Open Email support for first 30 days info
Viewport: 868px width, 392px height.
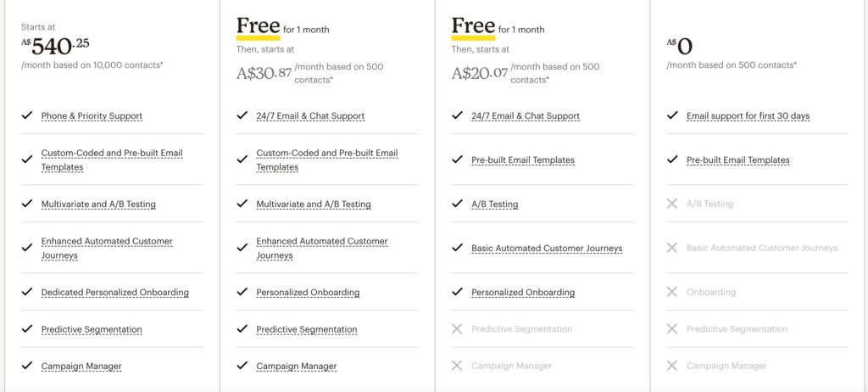pyautogui.click(x=748, y=116)
